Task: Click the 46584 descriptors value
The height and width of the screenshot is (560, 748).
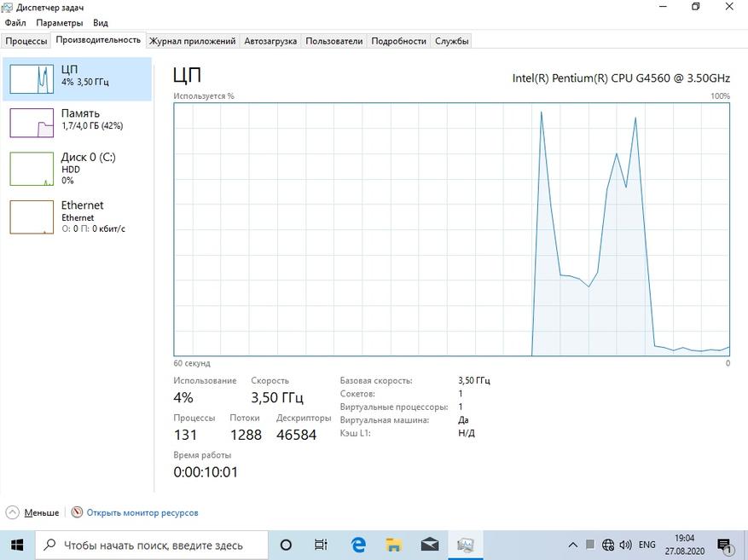Action: (296, 435)
